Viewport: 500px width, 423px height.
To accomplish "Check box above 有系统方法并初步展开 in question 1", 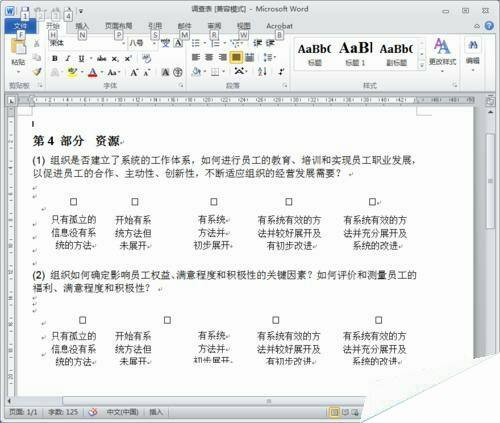I will [214, 202].
